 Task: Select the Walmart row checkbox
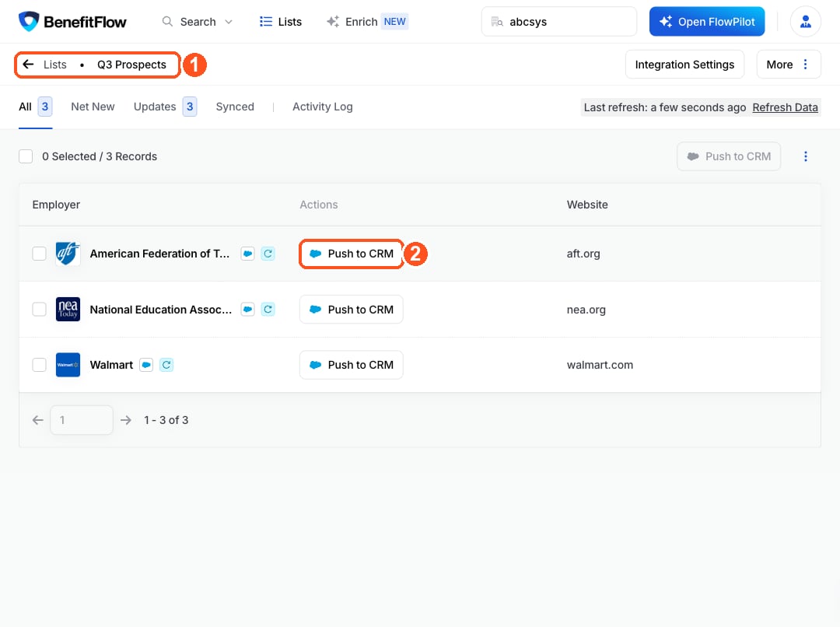(39, 365)
